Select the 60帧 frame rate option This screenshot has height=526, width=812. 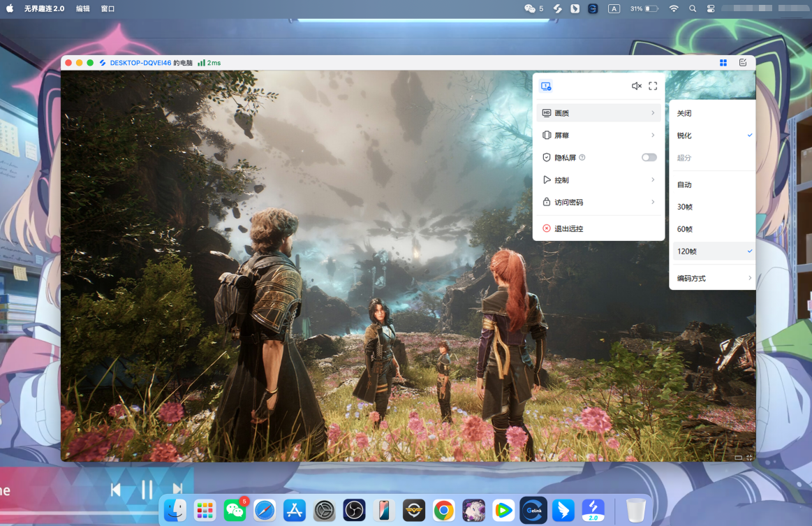click(x=685, y=229)
